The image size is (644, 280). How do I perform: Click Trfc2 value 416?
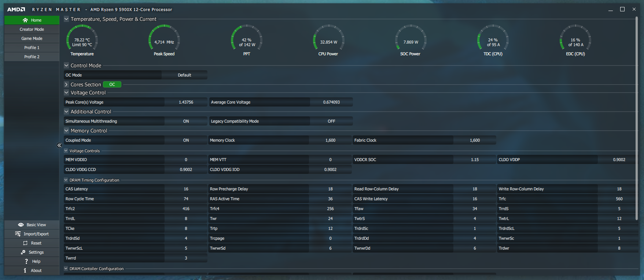pos(186,209)
